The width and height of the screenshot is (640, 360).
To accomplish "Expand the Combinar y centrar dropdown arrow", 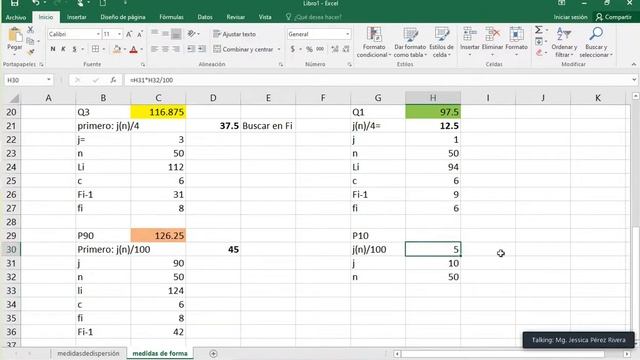I will [279, 49].
